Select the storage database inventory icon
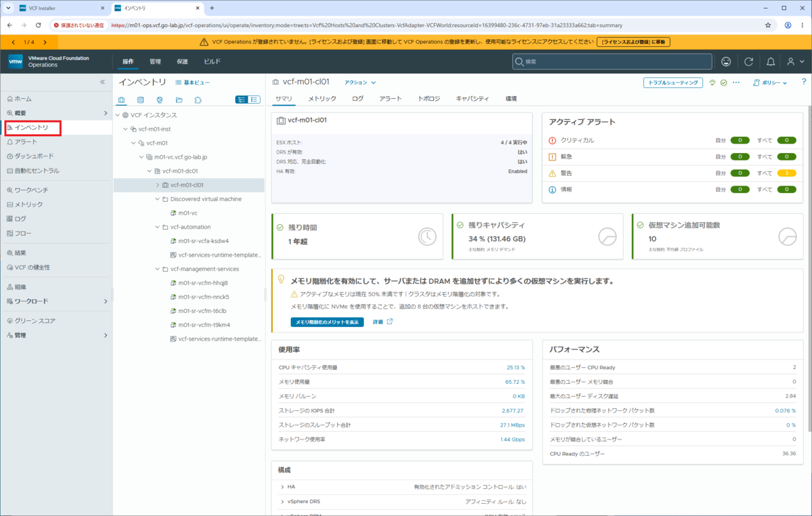This screenshot has height=516, width=812. pyautogui.click(x=141, y=100)
